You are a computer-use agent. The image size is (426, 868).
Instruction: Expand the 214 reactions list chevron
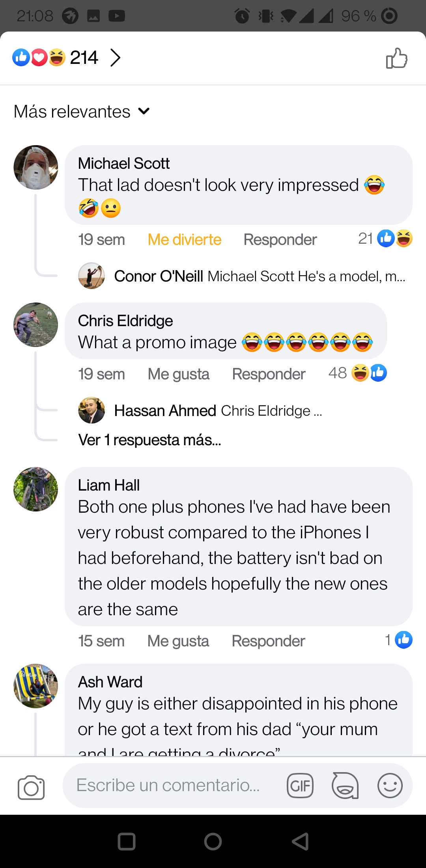click(115, 58)
